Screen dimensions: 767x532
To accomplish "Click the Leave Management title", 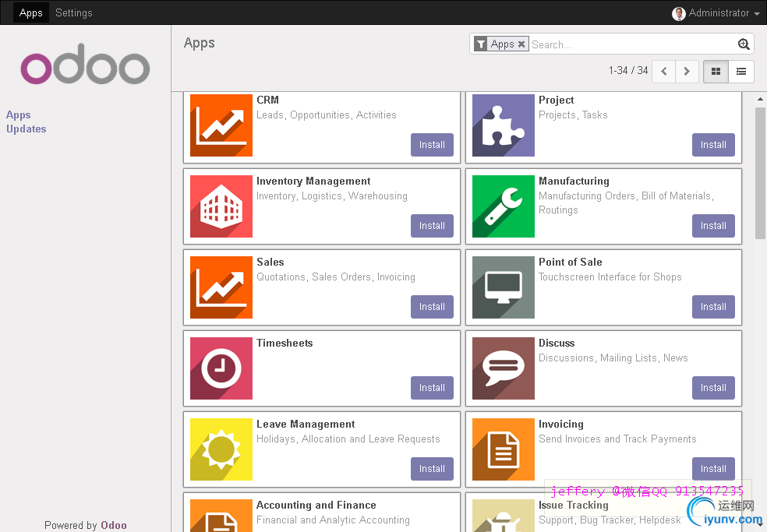I will [306, 425].
